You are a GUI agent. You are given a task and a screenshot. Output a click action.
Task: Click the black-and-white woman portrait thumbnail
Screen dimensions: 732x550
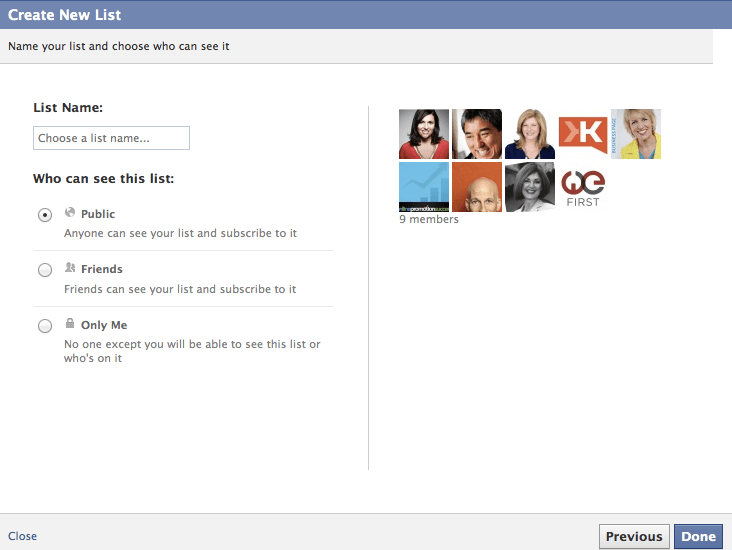530,187
